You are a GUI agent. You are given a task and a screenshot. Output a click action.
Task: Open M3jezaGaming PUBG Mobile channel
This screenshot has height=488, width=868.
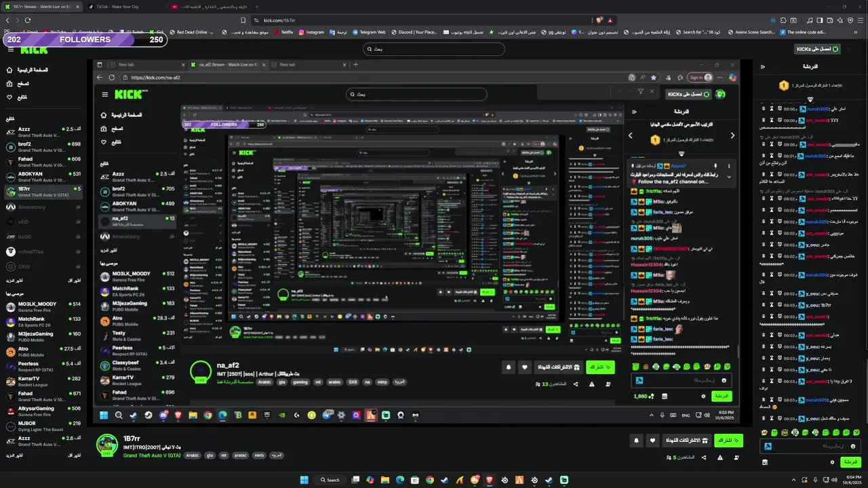click(43, 337)
